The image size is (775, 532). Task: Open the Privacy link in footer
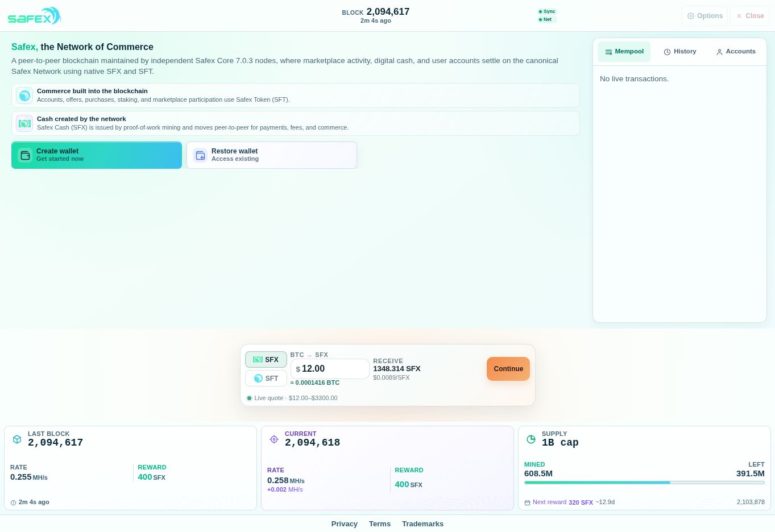point(345,524)
